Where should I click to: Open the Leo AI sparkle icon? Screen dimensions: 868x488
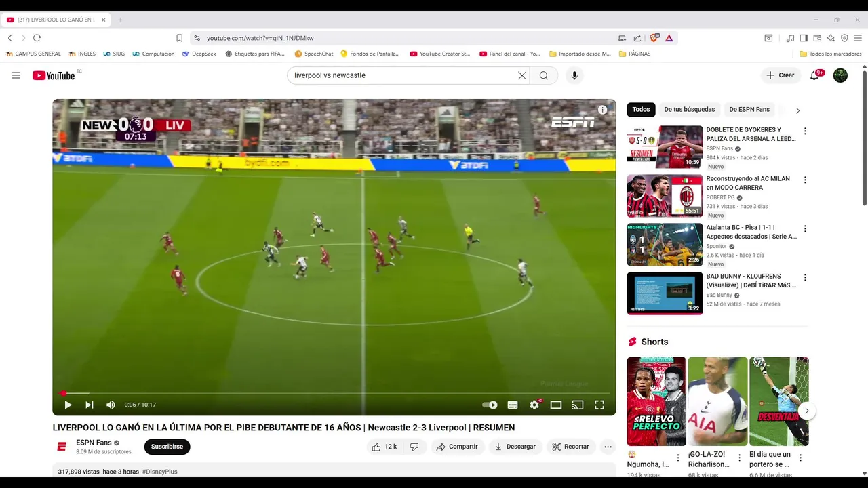click(x=831, y=38)
